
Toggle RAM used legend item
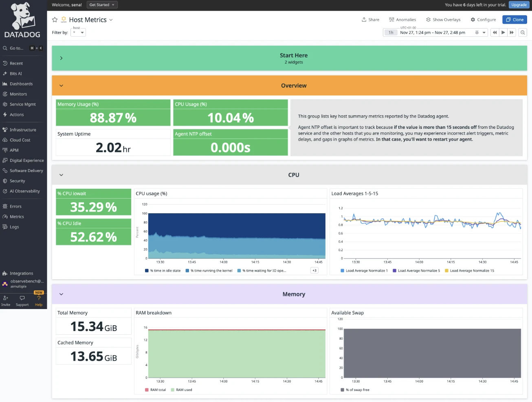[x=182, y=390]
